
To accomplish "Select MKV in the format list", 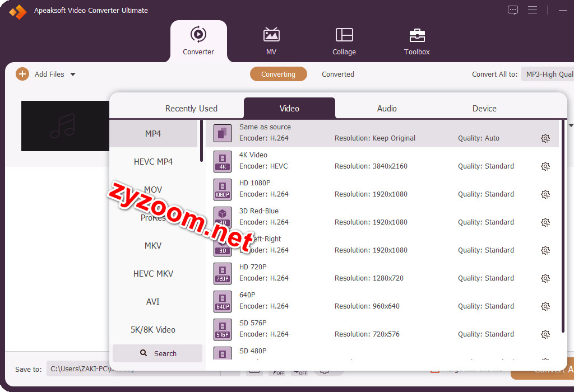I will tap(154, 246).
